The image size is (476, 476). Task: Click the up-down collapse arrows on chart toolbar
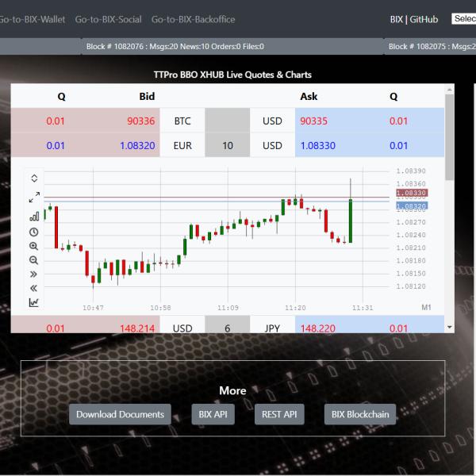[34, 178]
